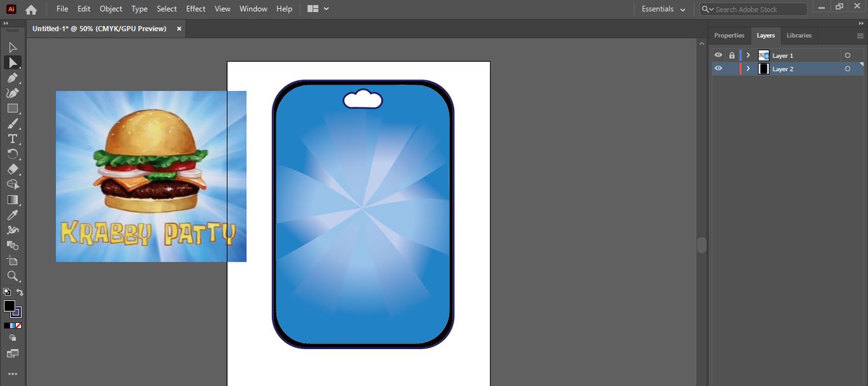Image resolution: width=868 pixels, height=386 pixels.
Task: Open the Window menu
Action: (253, 9)
